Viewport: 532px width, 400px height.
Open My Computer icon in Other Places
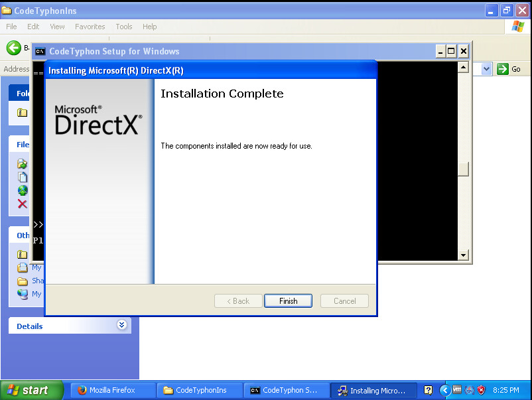pyautogui.click(x=23, y=294)
